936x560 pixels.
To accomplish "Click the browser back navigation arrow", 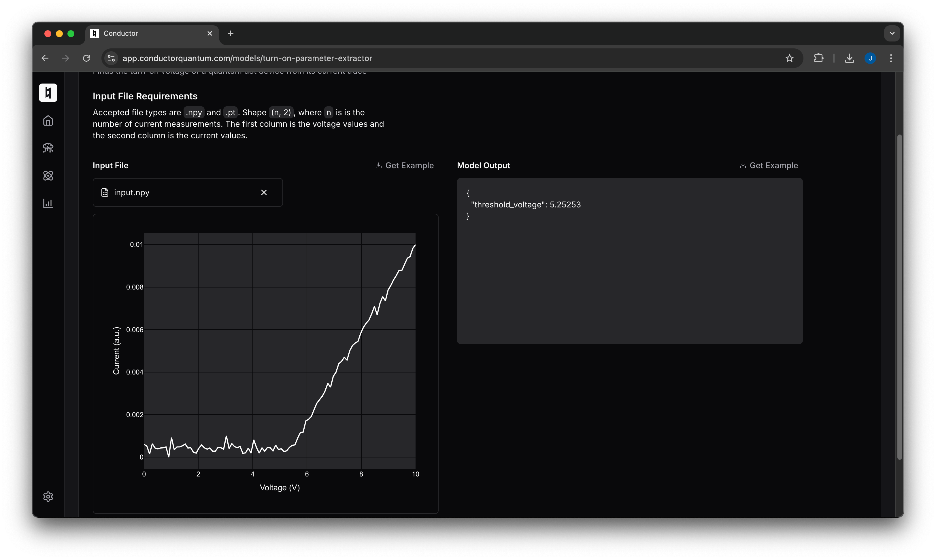I will 44,58.
